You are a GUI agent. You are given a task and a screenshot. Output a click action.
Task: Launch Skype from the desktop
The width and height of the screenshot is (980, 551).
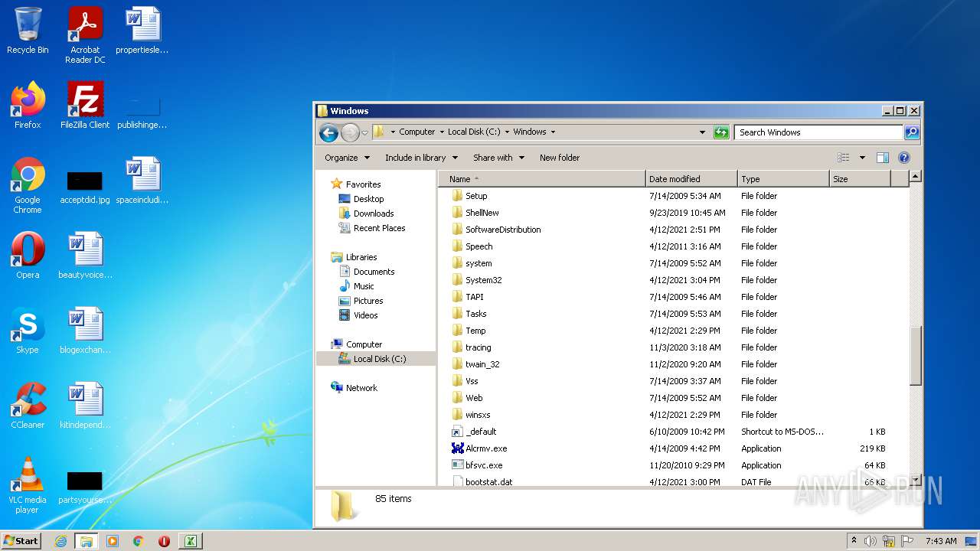pos(28,331)
